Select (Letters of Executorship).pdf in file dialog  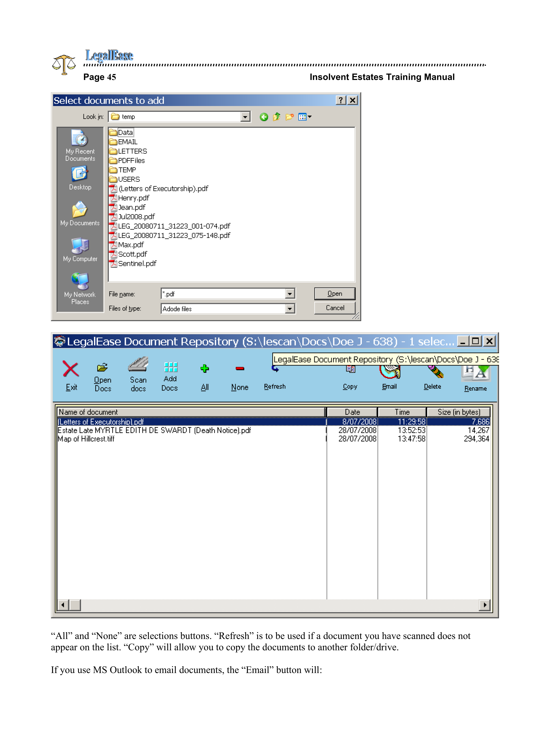[x=159, y=189]
